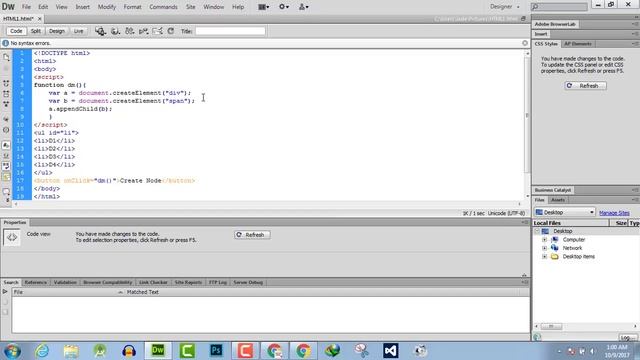The height and width of the screenshot is (360, 640).
Task: Click the W3C validation toolbar icon
Action: (143, 31)
